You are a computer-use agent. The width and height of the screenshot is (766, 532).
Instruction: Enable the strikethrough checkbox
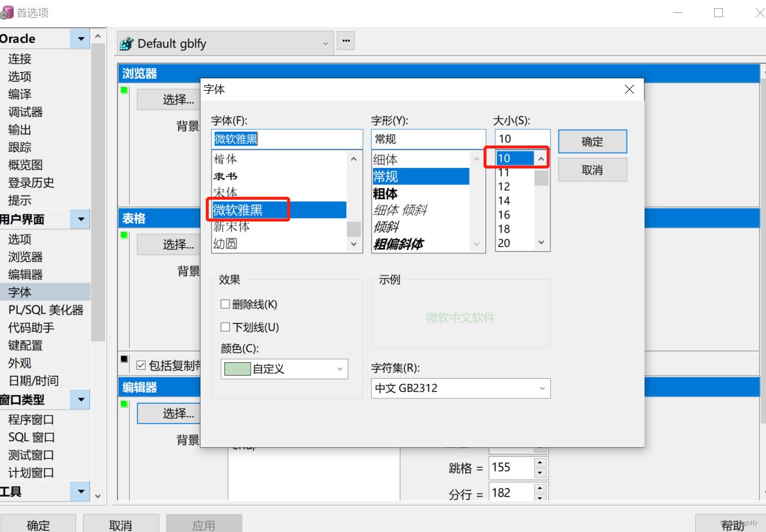(x=225, y=305)
